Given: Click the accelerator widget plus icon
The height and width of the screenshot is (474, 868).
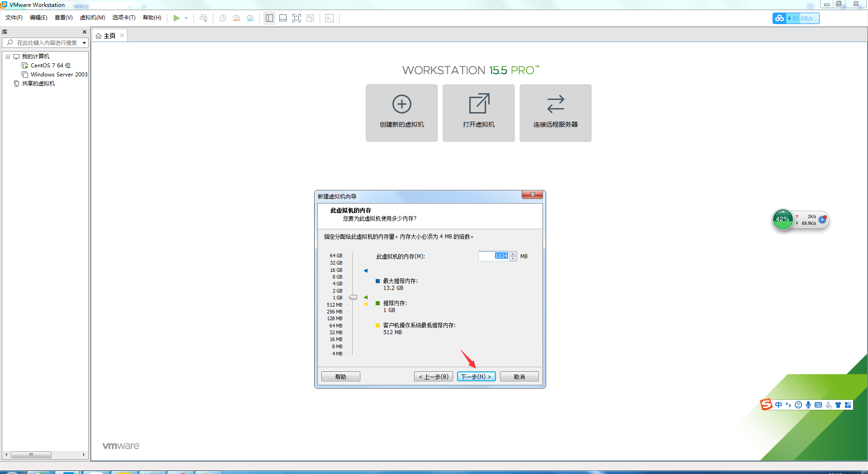Looking at the screenshot, I should click(x=822, y=219).
